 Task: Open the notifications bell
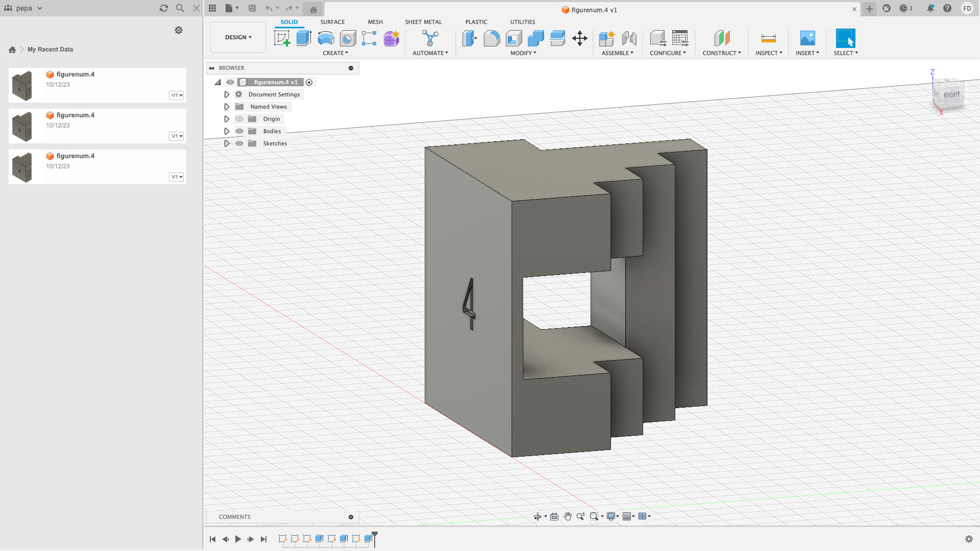point(930,8)
